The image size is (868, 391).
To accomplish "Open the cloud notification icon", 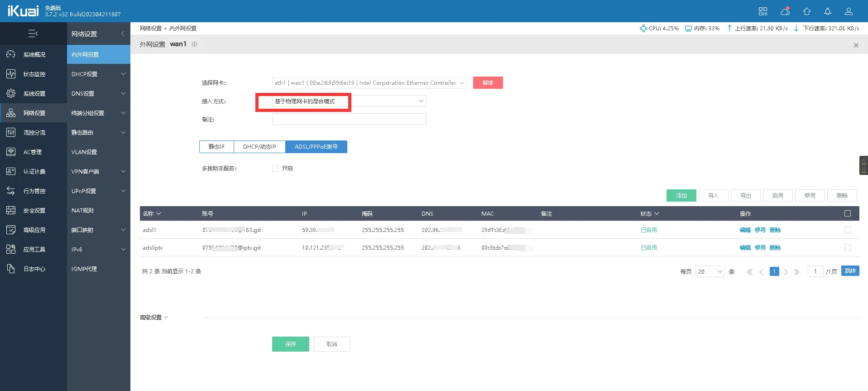I will [785, 11].
